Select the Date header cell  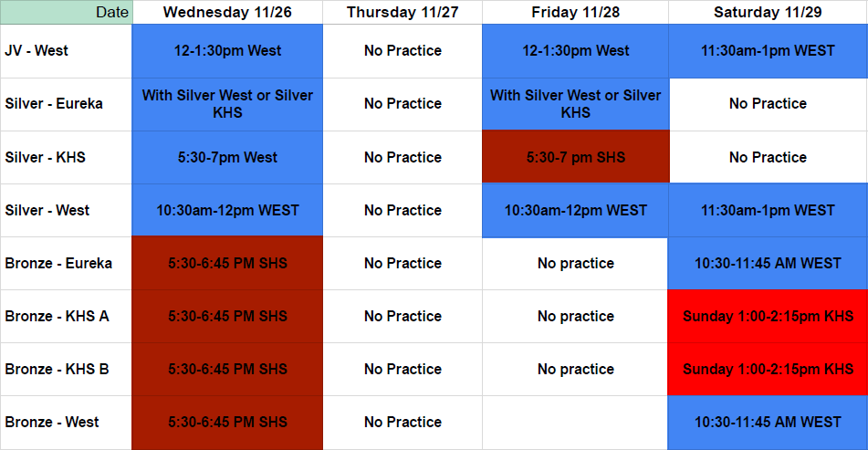click(66, 12)
